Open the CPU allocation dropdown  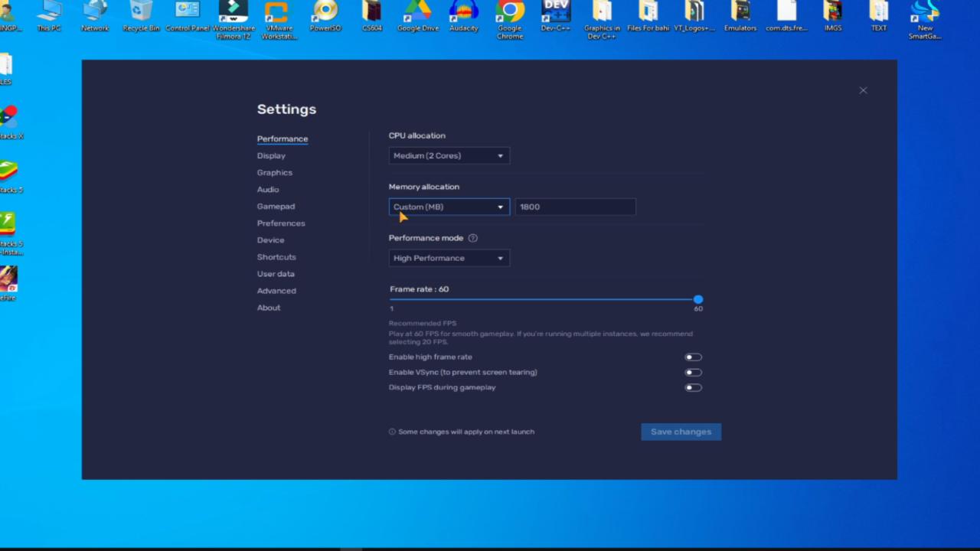click(449, 156)
